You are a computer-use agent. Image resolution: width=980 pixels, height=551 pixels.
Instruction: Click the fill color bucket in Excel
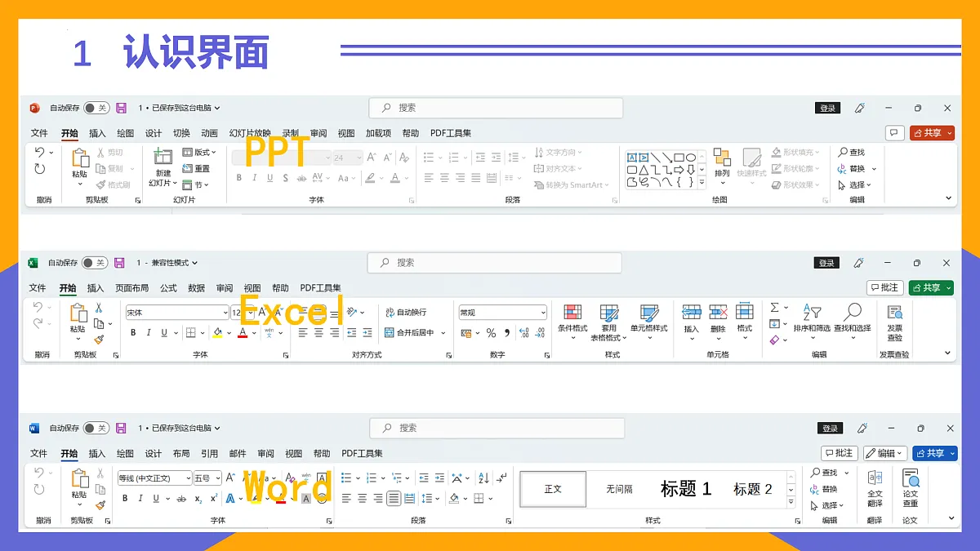(217, 333)
